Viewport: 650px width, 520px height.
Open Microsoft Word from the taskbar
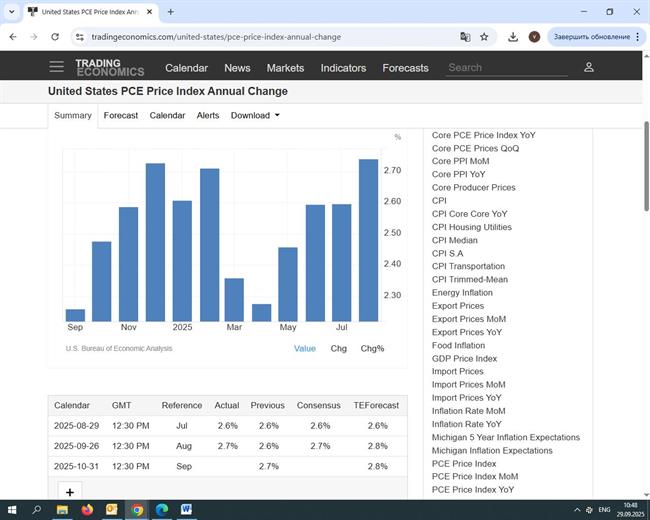coord(186,510)
